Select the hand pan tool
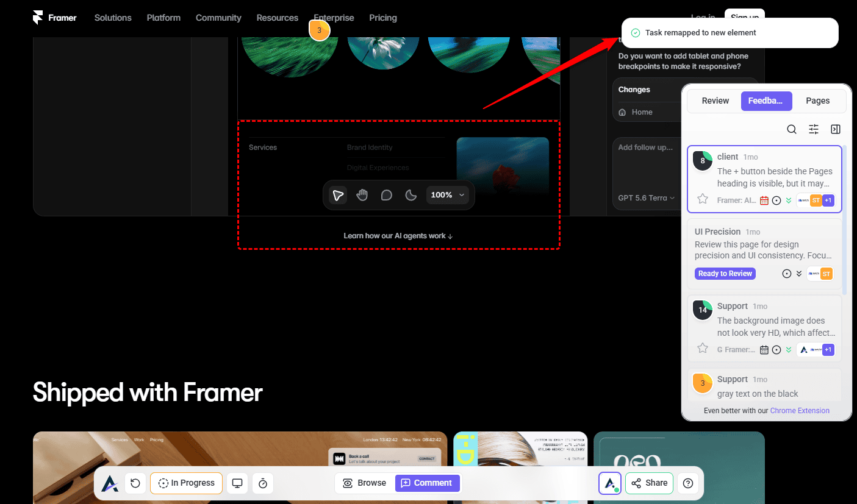The image size is (857, 504). [x=362, y=195]
